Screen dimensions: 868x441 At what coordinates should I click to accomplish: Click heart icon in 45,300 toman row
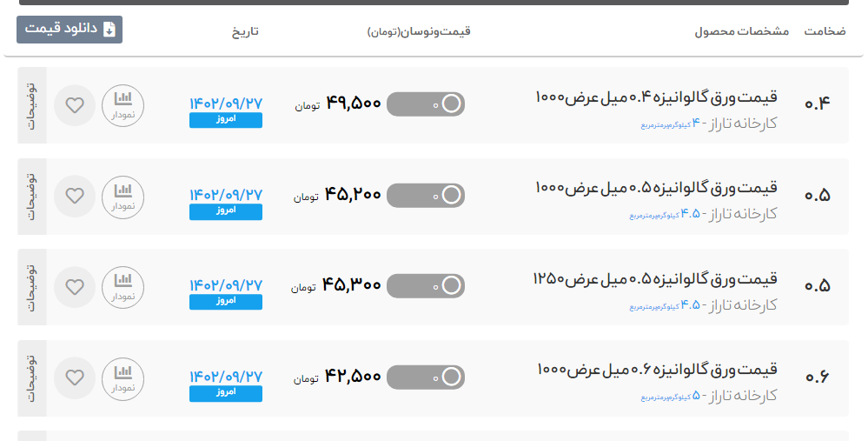click(x=75, y=287)
